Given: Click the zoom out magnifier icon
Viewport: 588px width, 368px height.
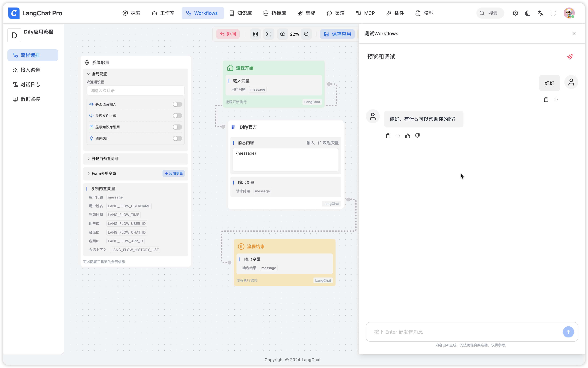Looking at the screenshot, I should [306, 34].
